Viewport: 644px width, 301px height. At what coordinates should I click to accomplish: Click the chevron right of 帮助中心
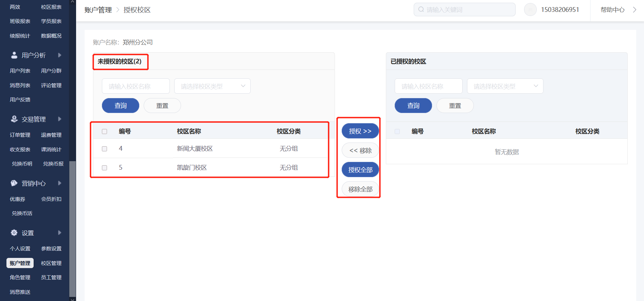(634, 10)
